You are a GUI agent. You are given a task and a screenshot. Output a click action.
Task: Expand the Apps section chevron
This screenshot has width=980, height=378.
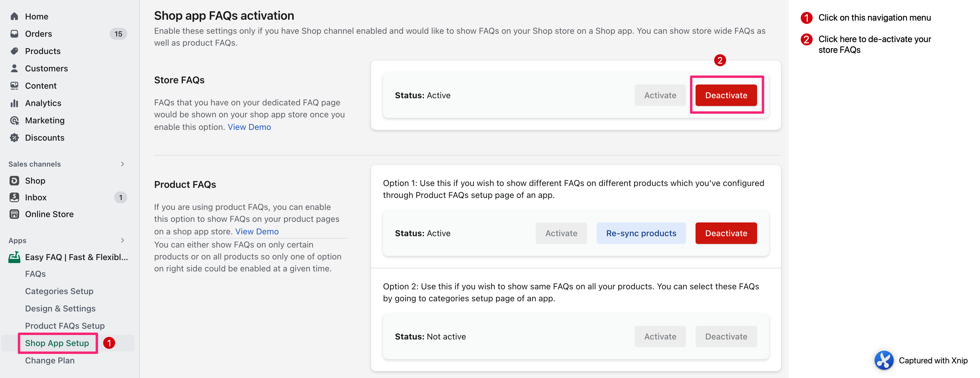click(x=122, y=240)
